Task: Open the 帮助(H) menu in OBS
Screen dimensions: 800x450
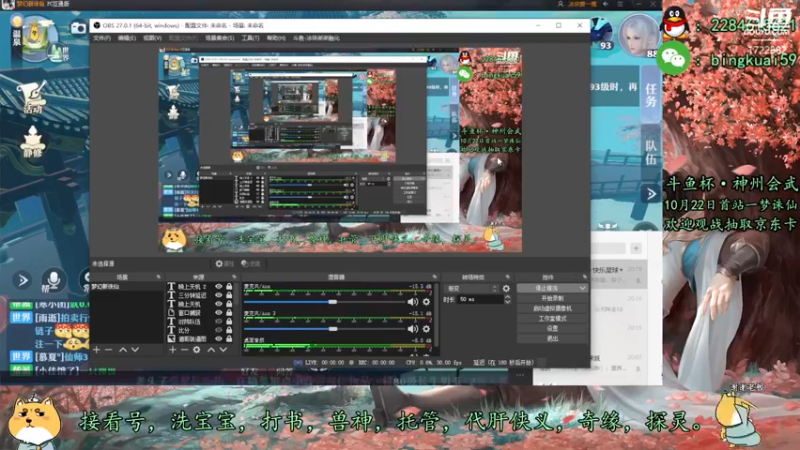Action: tap(276, 38)
